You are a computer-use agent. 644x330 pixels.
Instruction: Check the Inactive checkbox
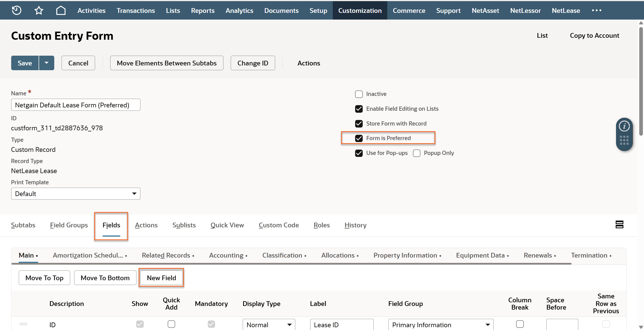(359, 94)
